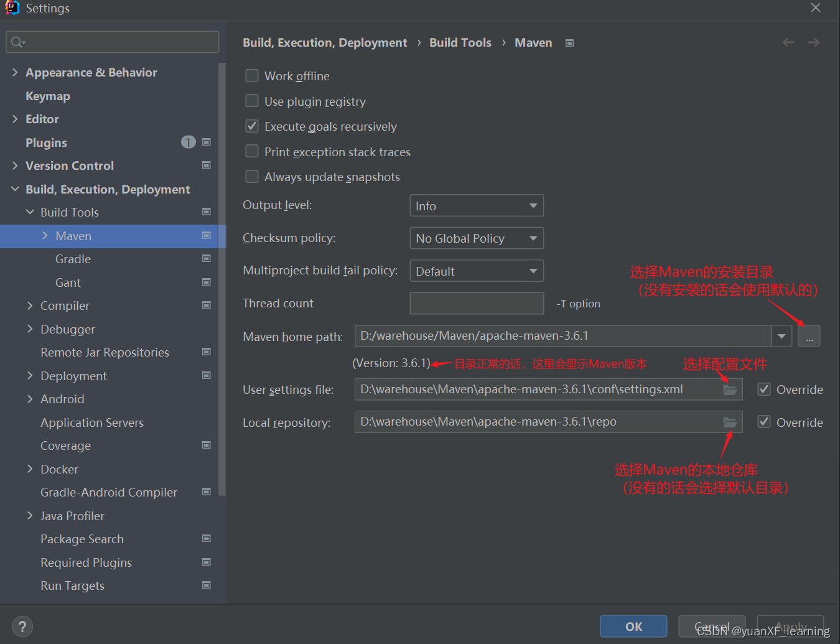
Task: Click the project-level icon beside Package Search
Action: [x=207, y=538]
